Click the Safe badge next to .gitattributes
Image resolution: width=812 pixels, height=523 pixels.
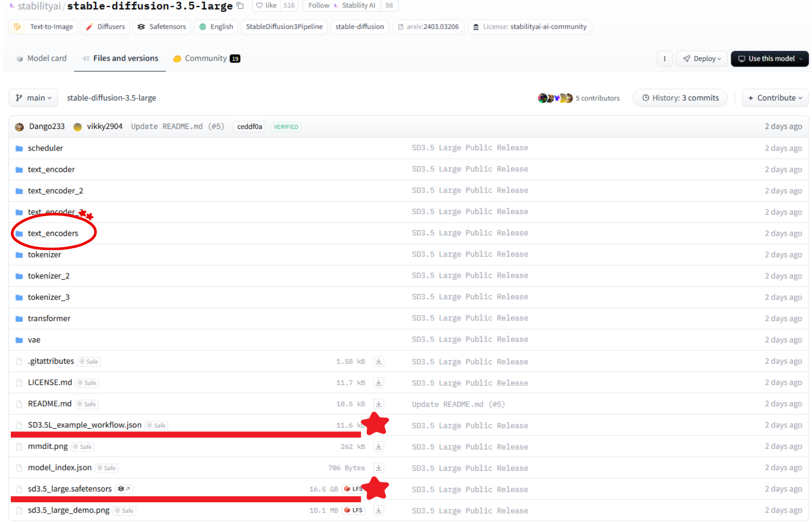click(89, 362)
